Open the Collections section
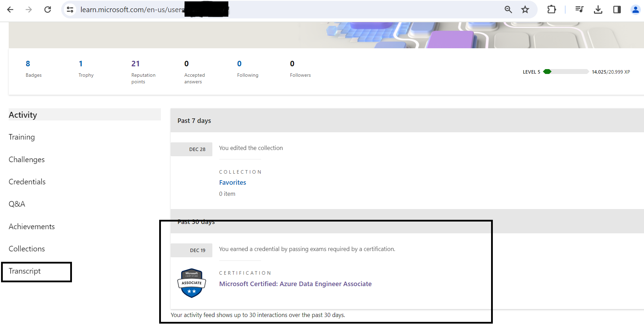 (x=27, y=249)
